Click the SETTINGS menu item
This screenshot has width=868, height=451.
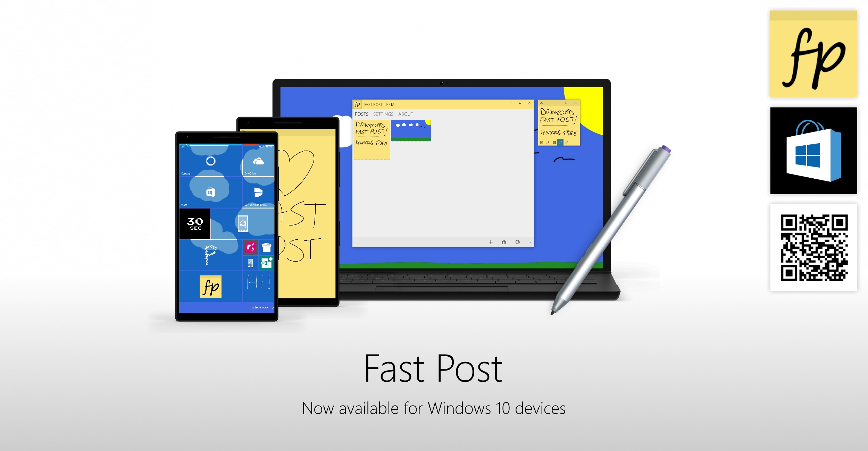[x=381, y=113]
